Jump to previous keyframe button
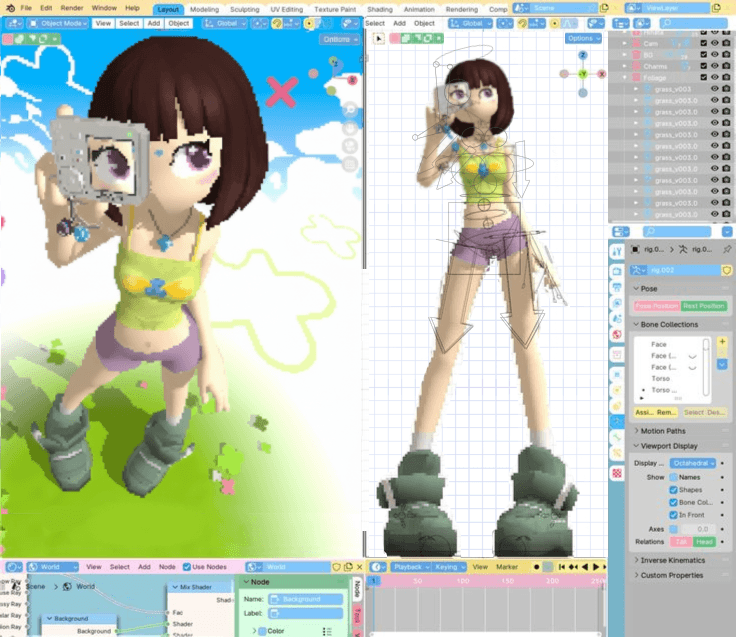 click(x=573, y=567)
